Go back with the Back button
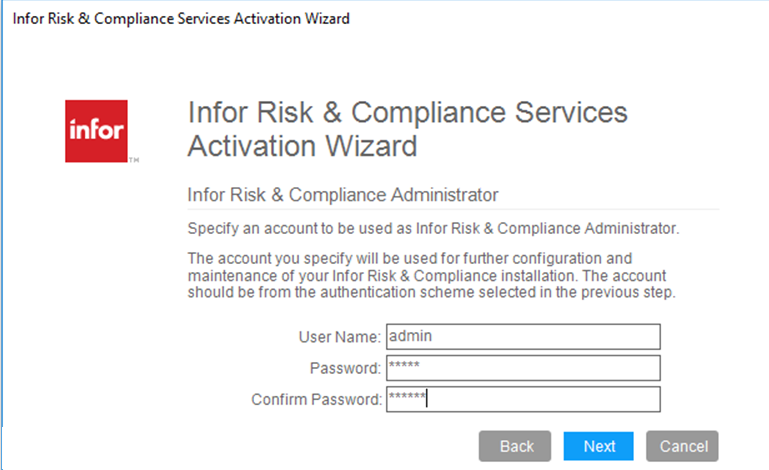 (516, 446)
